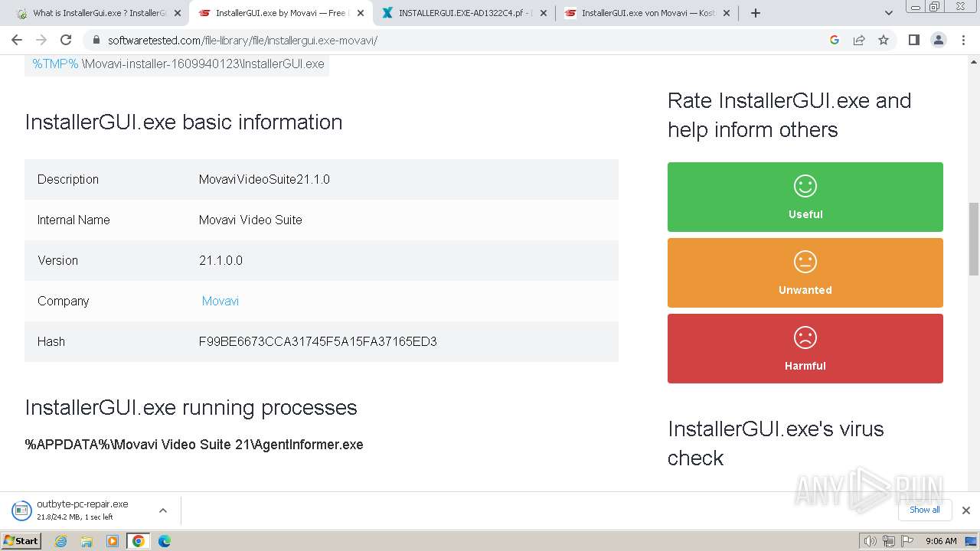The width and height of the screenshot is (980, 551).
Task: Rate the file as Unwanted
Action: click(805, 272)
